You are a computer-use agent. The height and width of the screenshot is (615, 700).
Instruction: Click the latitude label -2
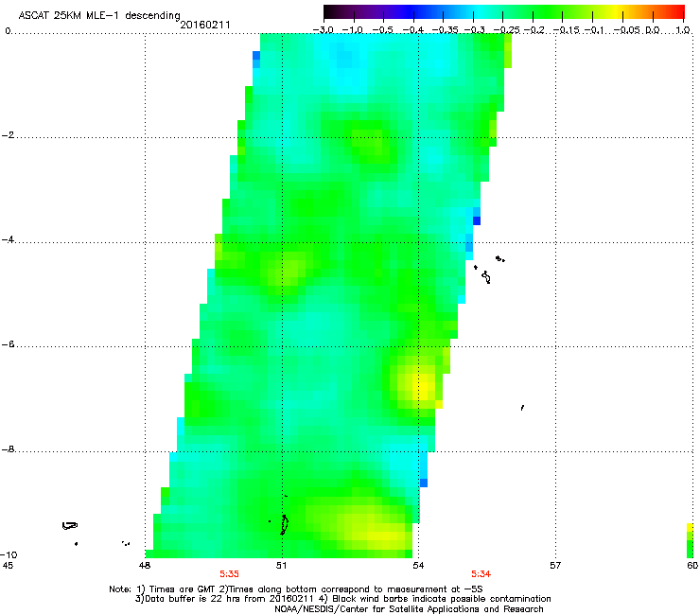click(8, 135)
